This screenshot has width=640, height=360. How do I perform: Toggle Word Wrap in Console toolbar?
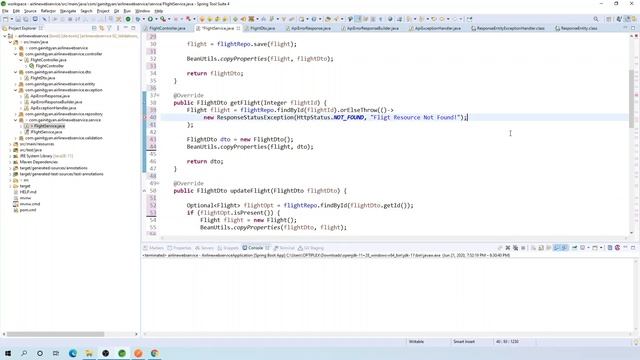(x=549, y=248)
